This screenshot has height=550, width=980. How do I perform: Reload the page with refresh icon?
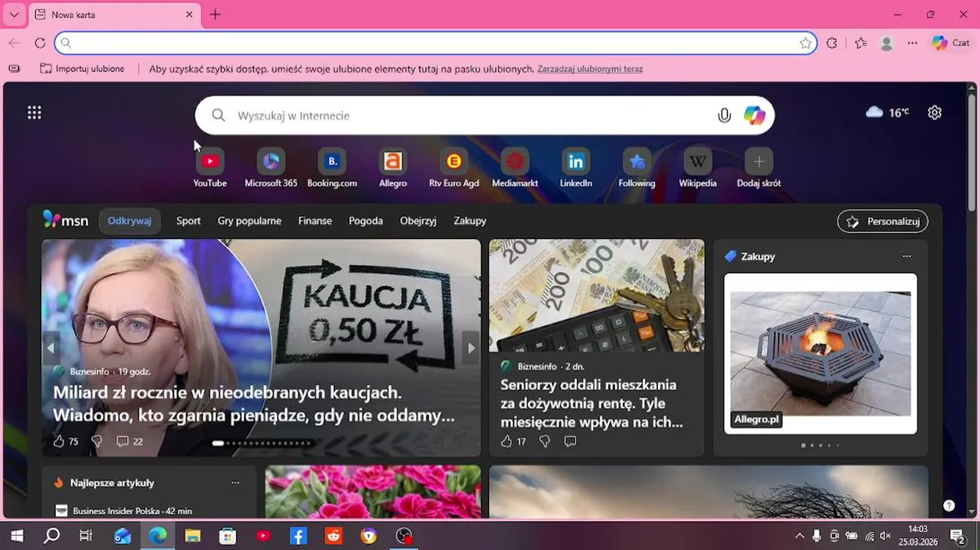40,44
